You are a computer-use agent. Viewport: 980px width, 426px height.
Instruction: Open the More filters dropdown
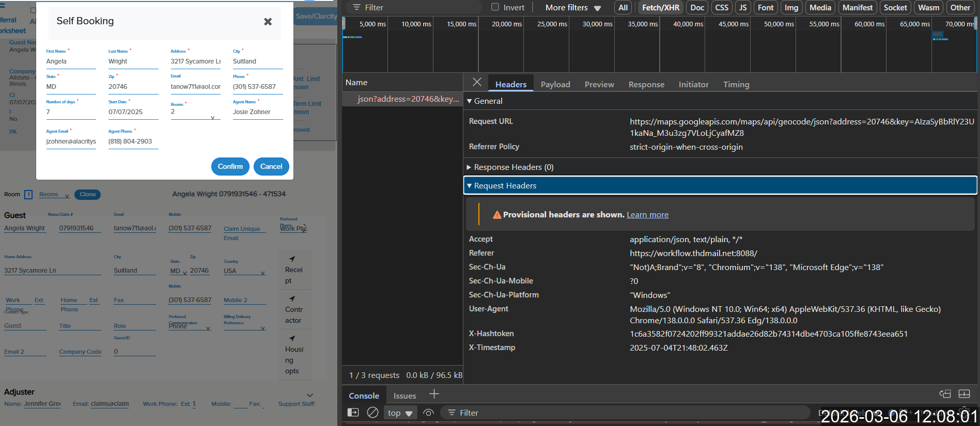tap(573, 7)
